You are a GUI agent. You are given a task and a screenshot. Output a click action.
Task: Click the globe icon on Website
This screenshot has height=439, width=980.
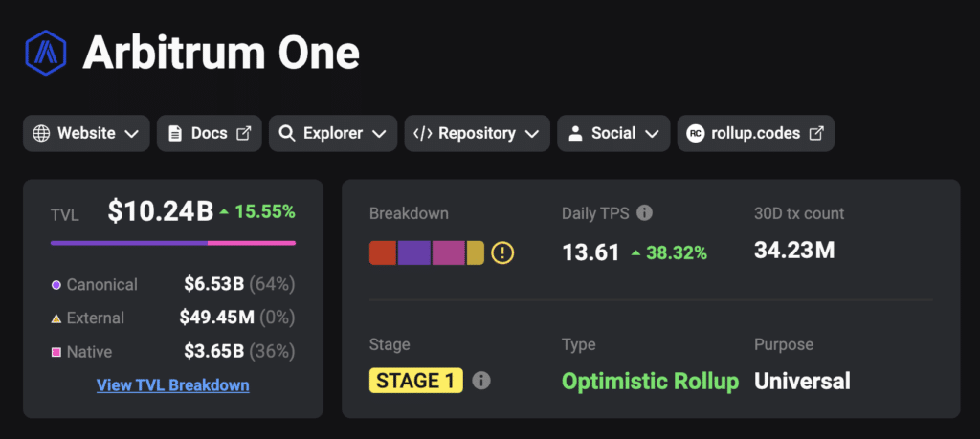41,133
